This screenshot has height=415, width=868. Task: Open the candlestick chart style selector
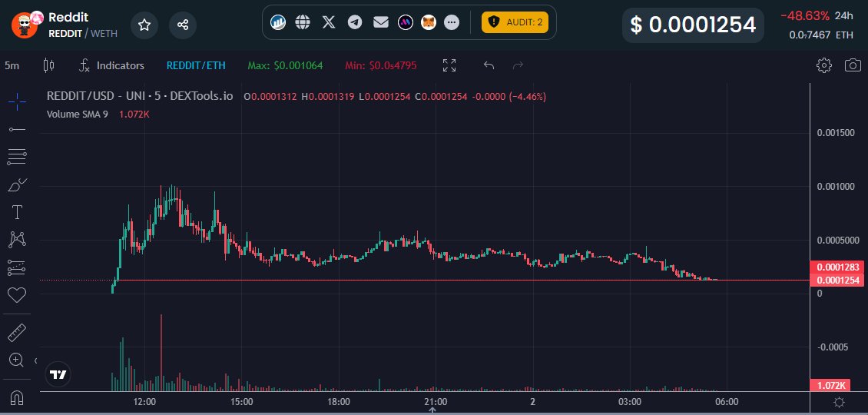point(48,66)
